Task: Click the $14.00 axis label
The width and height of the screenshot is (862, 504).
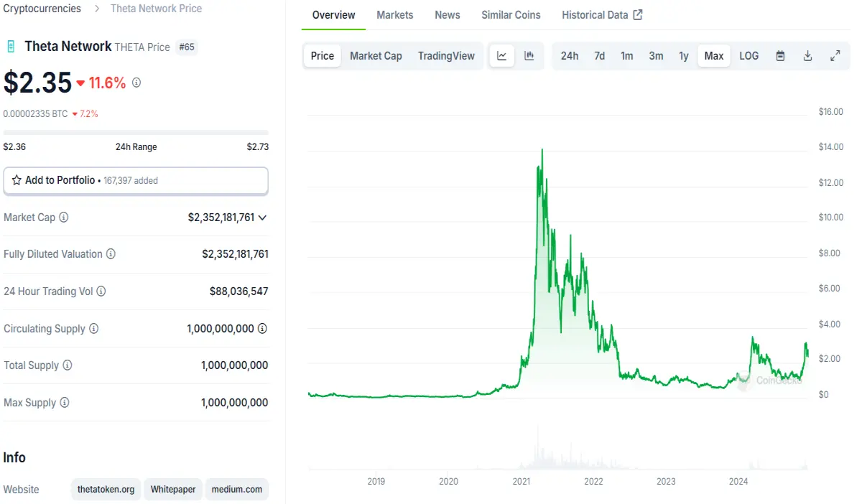Action: tap(830, 147)
